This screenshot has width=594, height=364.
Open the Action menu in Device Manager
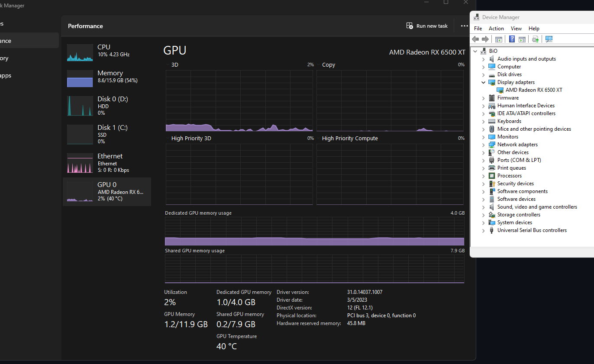pos(496,28)
